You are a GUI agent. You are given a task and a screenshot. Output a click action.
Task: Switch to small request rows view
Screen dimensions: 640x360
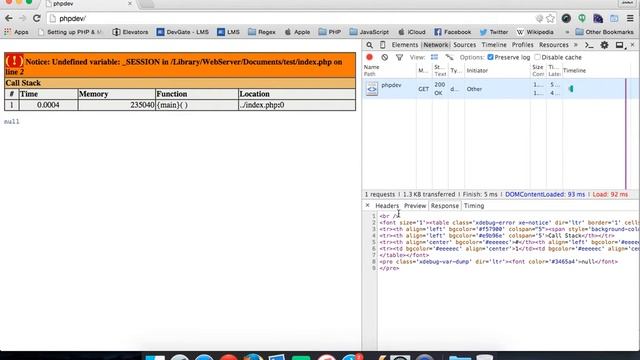pos(449,57)
